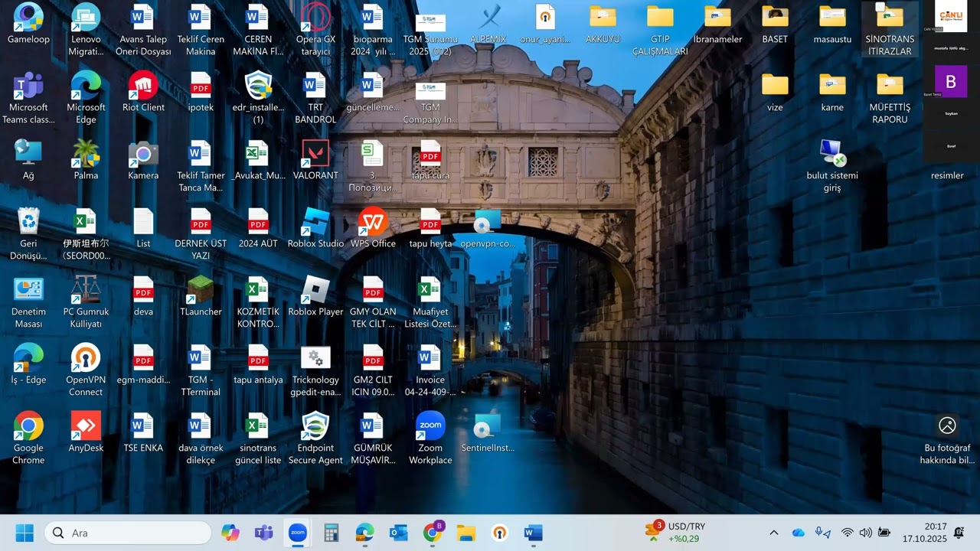Image resolution: width=980 pixels, height=551 pixels.
Task: Select the SentinelInst... installer icon
Action: click(488, 433)
